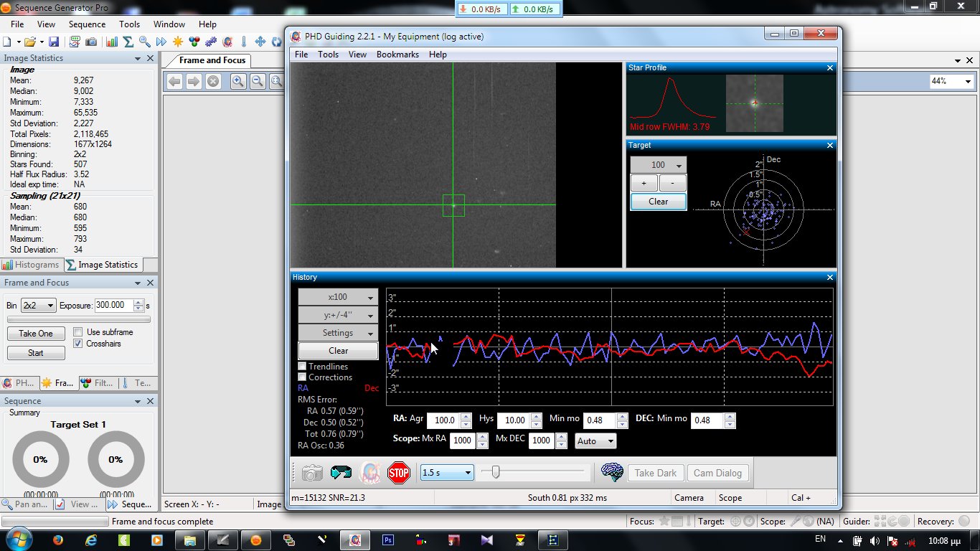Viewport: 980px width, 551px height.
Task: Uncheck the Crosshairs checkbox
Action: point(78,344)
